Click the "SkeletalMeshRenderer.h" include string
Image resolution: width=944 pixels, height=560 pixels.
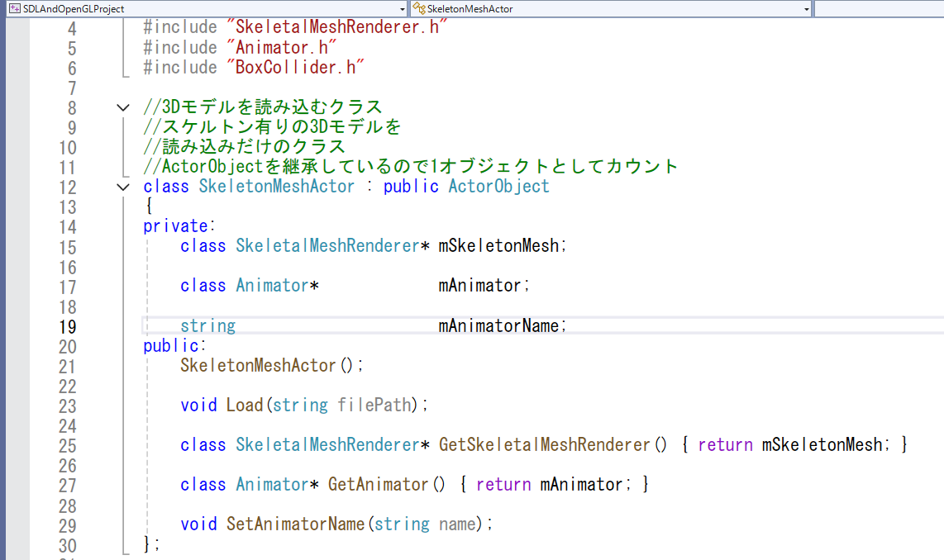pyautogui.click(x=337, y=27)
